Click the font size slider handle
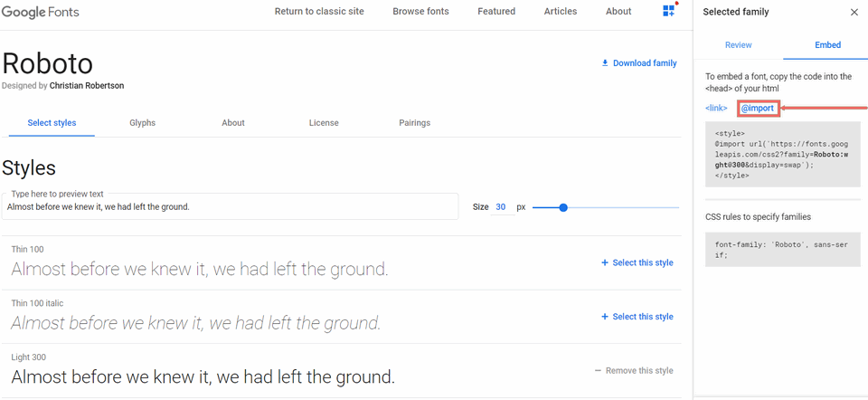Screen dimensions: 868x400 click(x=563, y=207)
